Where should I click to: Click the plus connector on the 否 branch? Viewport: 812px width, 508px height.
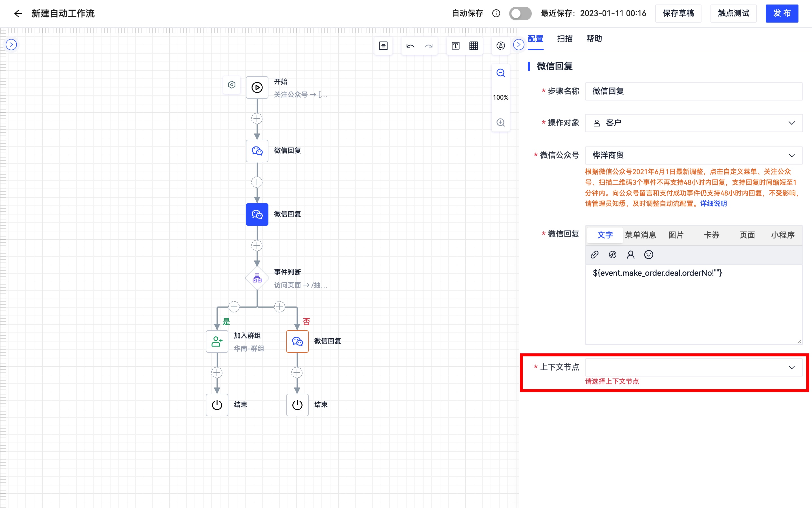(279, 307)
